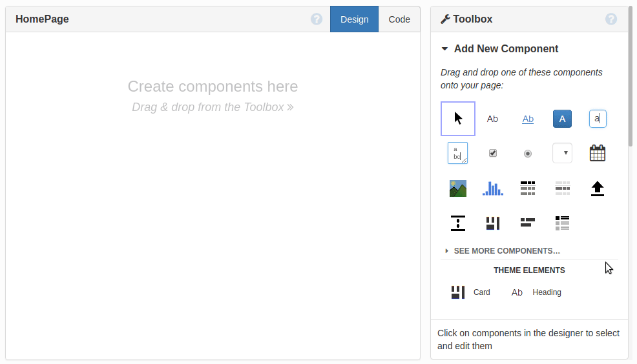The width and height of the screenshot is (637, 364).
Task: Switch to the Code tab
Action: 399,19
